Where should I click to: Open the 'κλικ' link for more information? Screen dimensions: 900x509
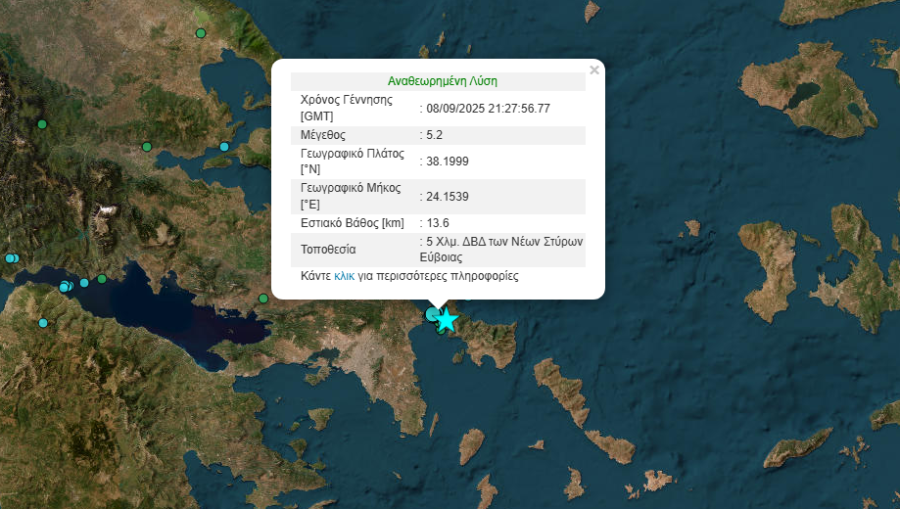pos(344,276)
